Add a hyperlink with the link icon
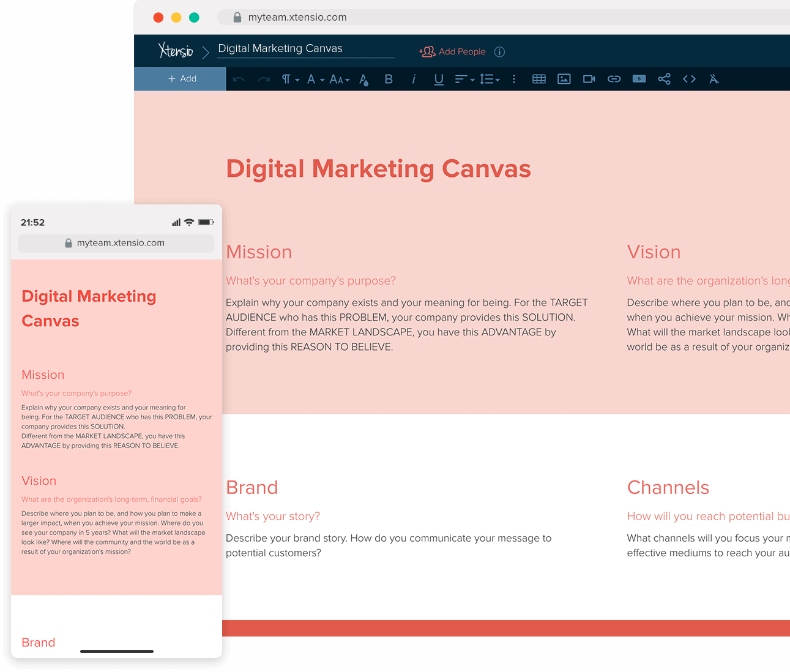 coord(614,79)
